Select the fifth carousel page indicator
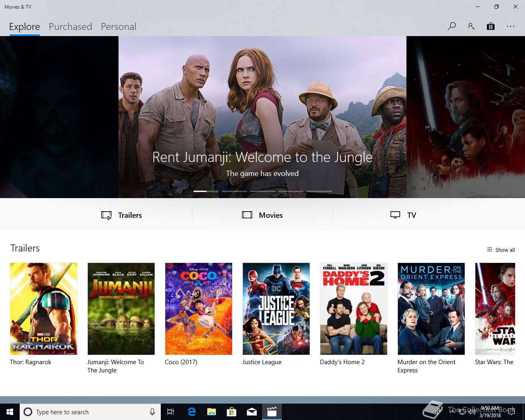The width and height of the screenshot is (525, 420). [319, 191]
